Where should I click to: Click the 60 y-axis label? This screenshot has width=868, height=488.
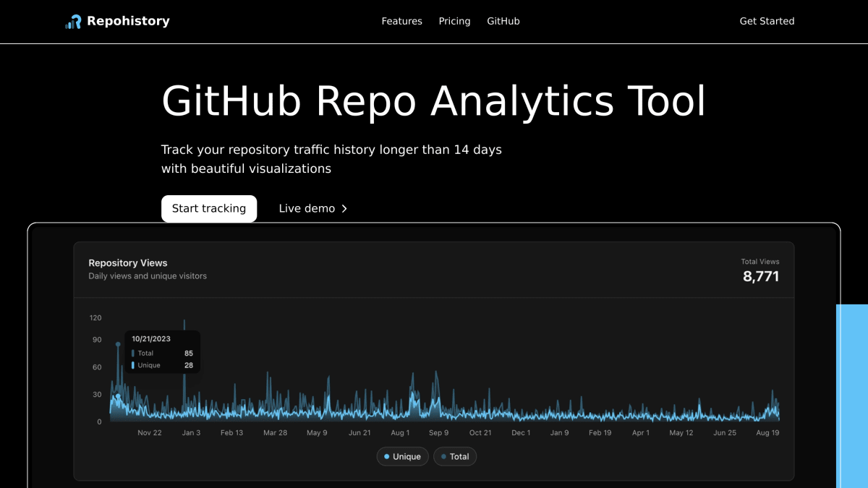97,367
